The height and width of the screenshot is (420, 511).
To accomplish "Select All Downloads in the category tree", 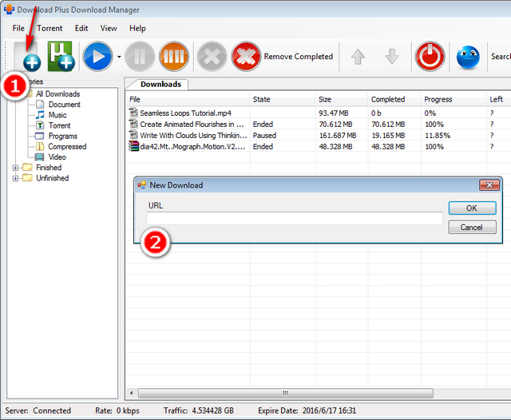I will [x=57, y=94].
